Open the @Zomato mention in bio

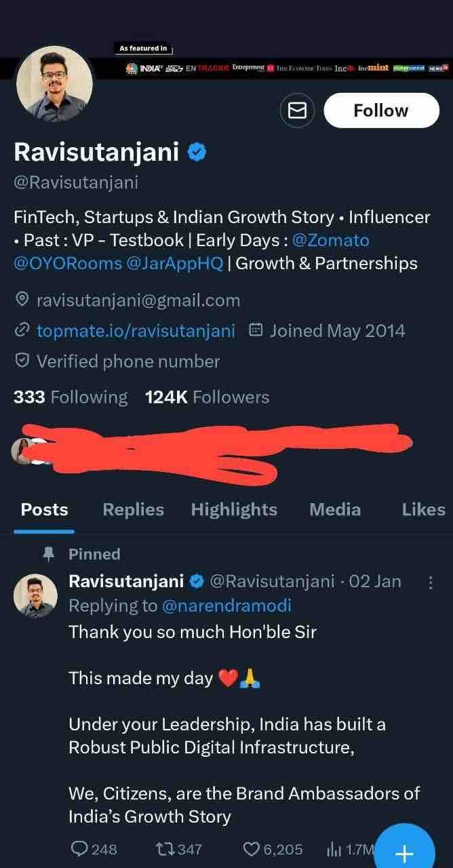pos(331,240)
